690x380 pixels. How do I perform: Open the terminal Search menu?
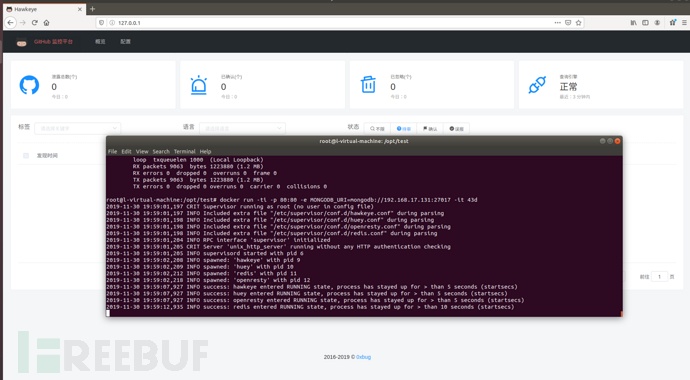[161, 151]
